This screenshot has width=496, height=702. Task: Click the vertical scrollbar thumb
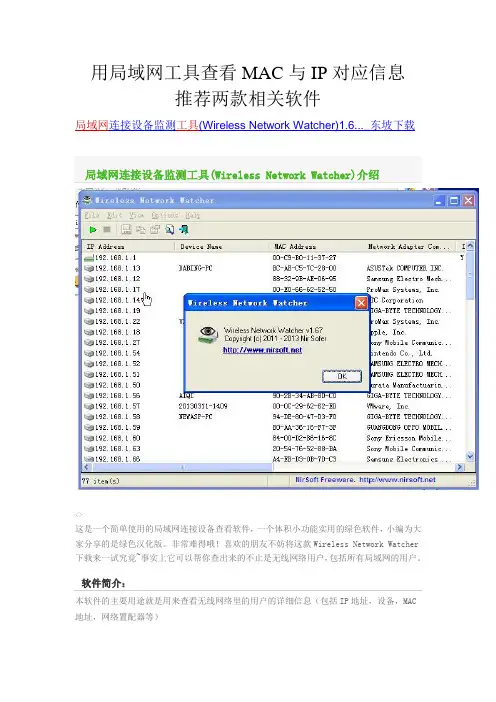click(470, 275)
